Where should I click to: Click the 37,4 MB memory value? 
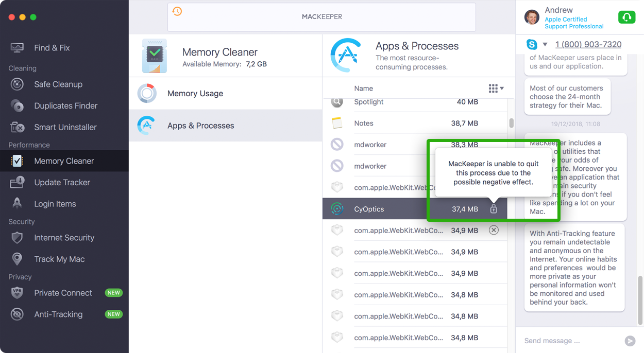465,209
